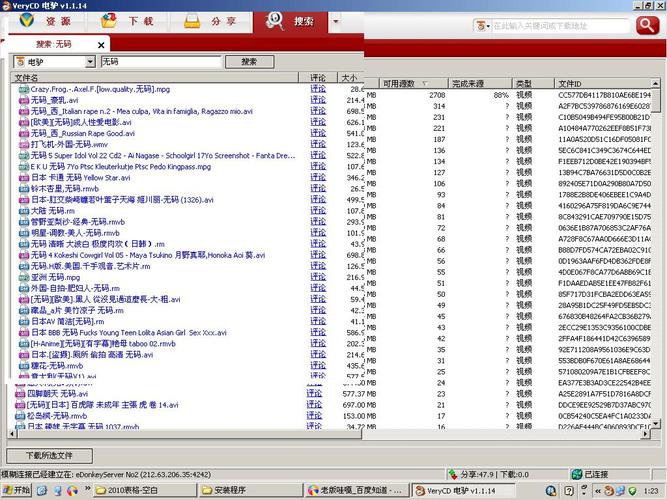This screenshot has width=667, height=500.
Task: Click the help question-mark icon in system tray
Action: 569,491
